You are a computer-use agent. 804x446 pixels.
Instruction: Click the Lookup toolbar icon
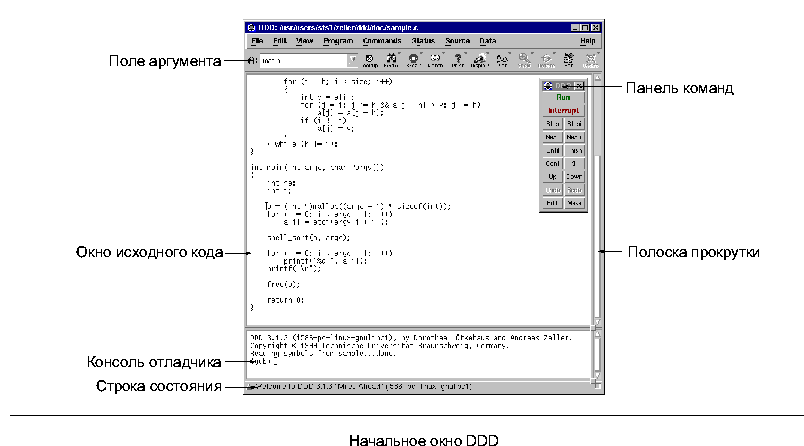click(x=370, y=60)
